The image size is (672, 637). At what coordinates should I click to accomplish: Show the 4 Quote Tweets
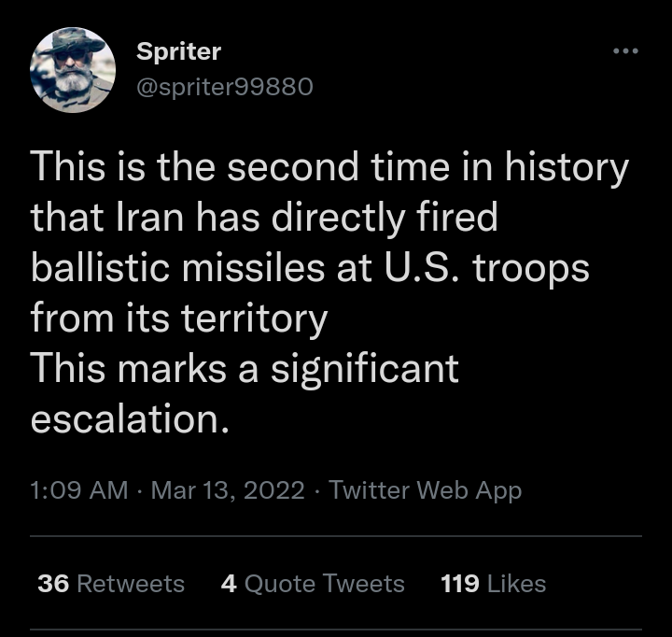point(313,584)
